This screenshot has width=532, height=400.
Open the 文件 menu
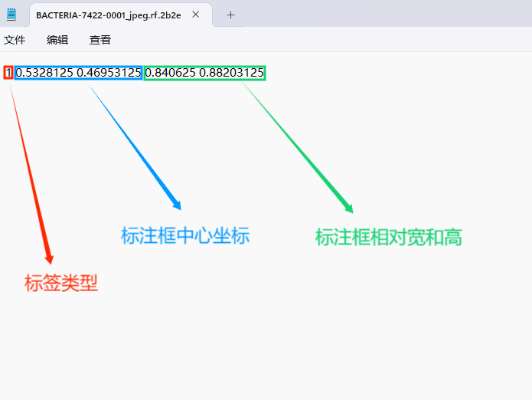click(x=15, y=40)
